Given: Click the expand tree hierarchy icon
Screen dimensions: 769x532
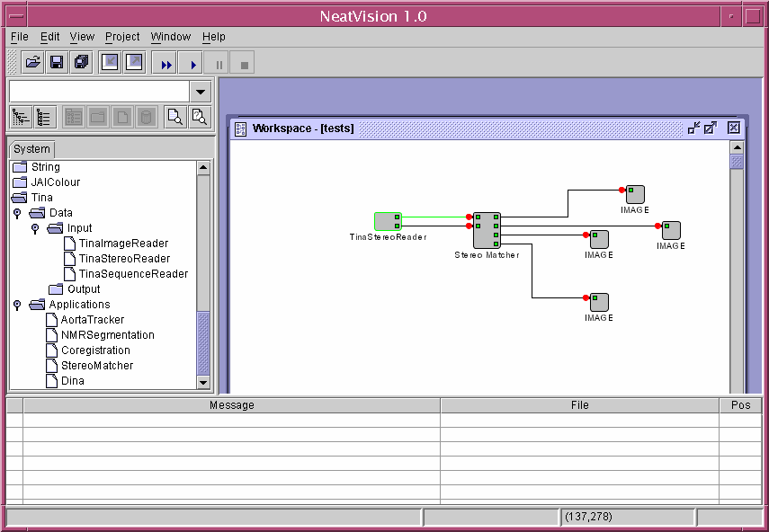Looking at the screenshot, I should pyautogui.click(x=19, y=117).
